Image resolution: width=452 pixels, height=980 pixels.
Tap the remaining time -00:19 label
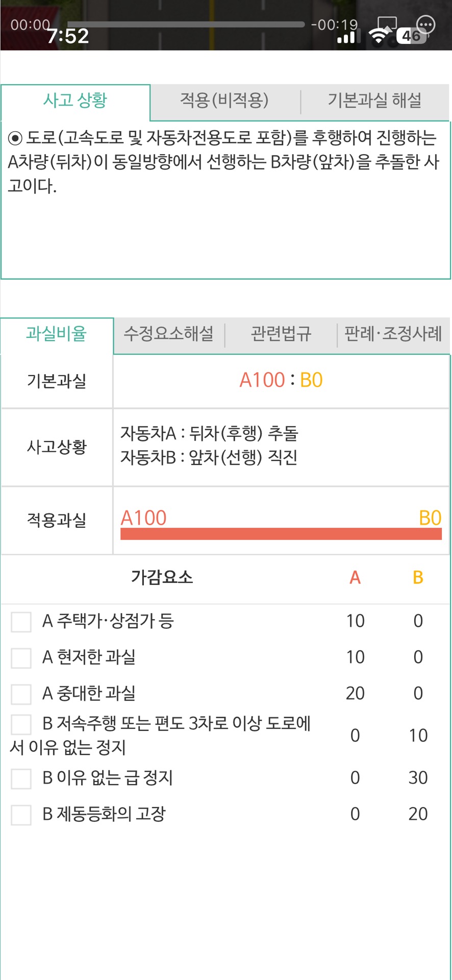(x=334, y=24)
